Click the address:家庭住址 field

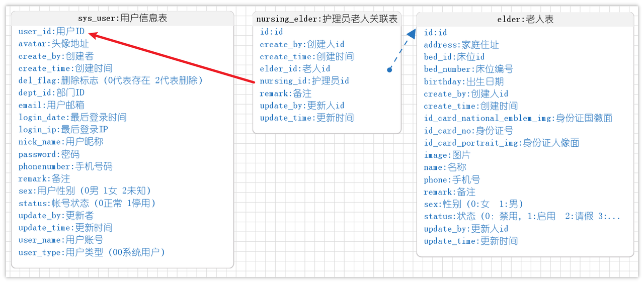pos(461,45)
